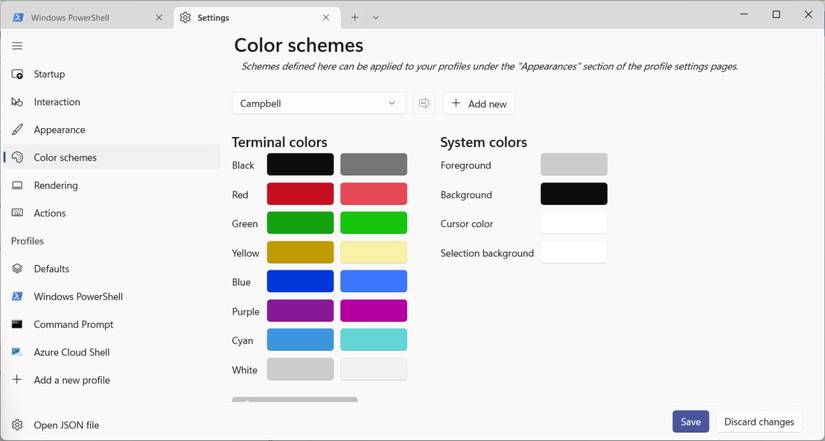Open the Defaults profile settings

point(51,269)
